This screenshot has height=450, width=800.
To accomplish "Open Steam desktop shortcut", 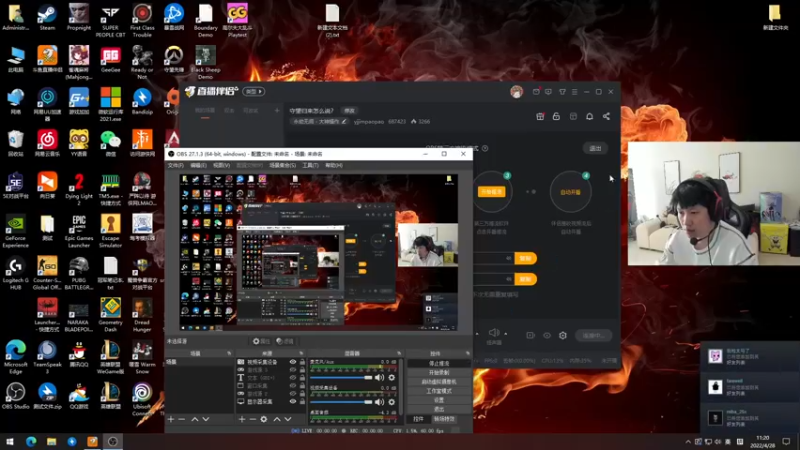I will [x=47, y=18].
